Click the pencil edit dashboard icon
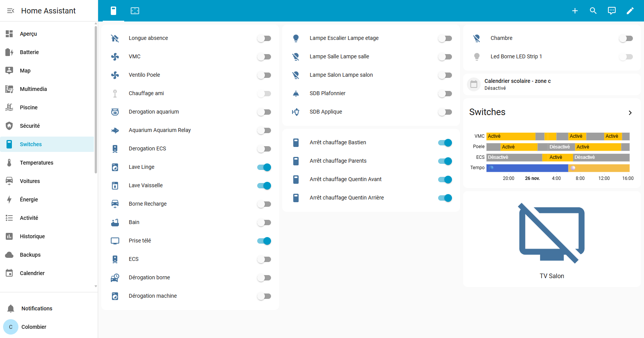The image size is (644, 338). (x=630, y=11)
